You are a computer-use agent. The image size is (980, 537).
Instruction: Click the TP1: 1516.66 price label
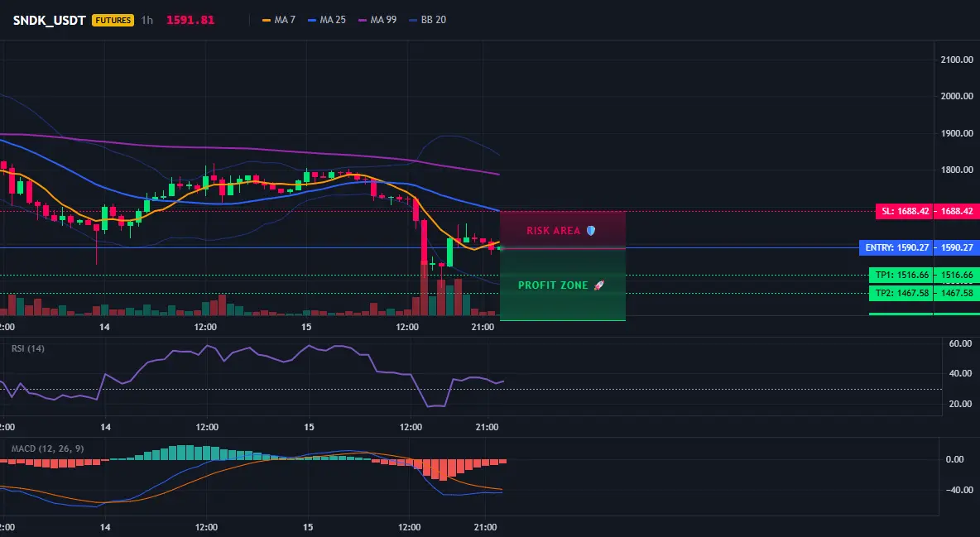[901, 275]
